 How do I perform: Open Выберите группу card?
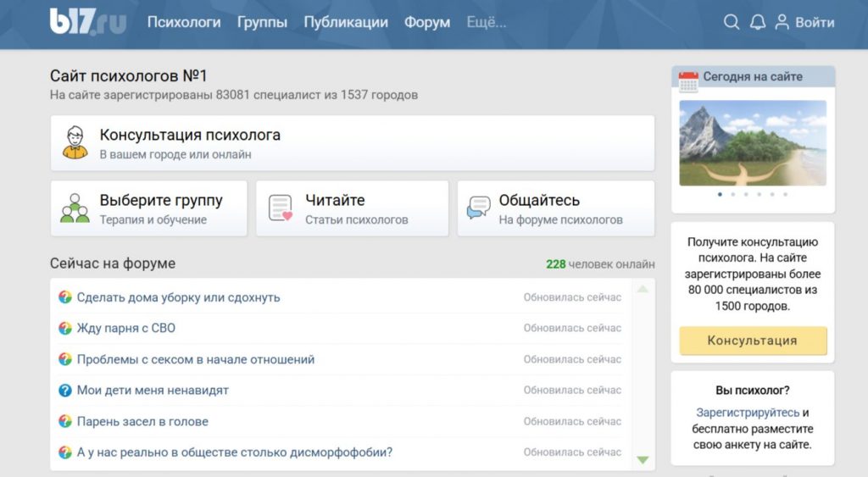(148, 208)
